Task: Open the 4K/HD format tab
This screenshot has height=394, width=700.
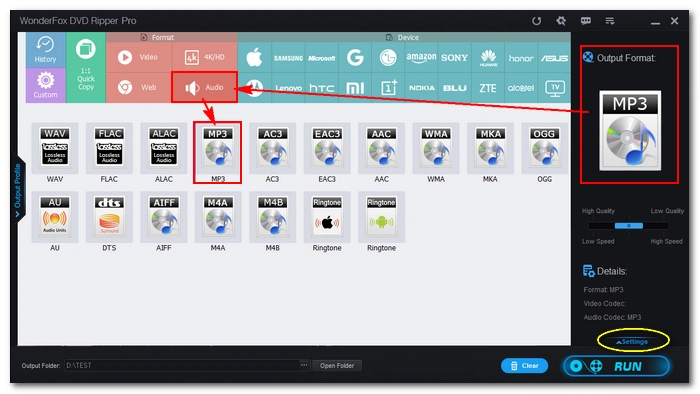Action: pos(204,57)
